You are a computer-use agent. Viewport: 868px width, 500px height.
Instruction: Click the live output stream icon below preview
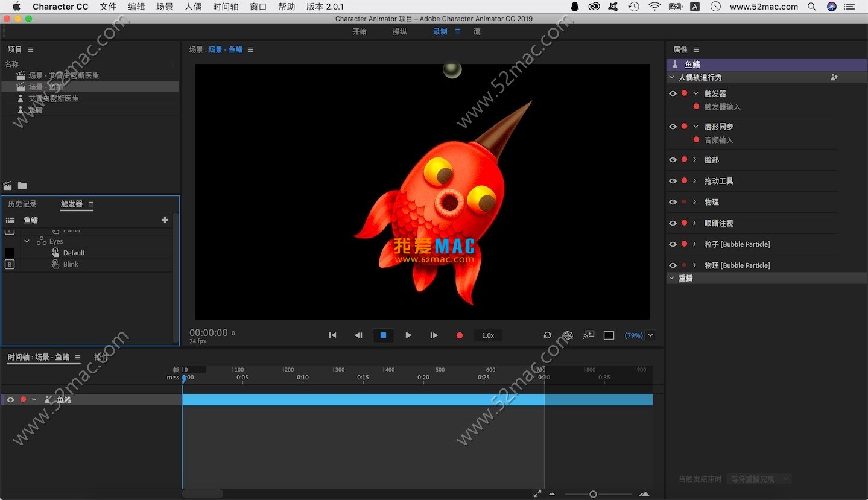click(589, 335)
